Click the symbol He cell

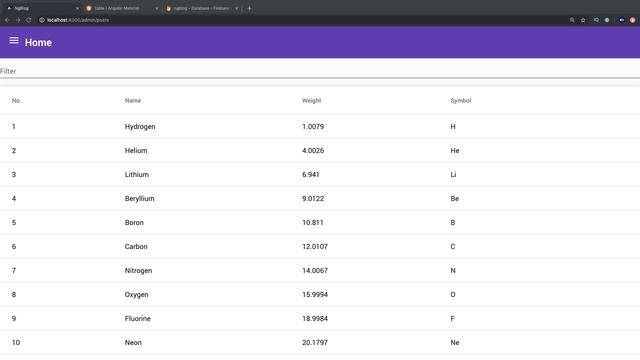click(455, 151)
